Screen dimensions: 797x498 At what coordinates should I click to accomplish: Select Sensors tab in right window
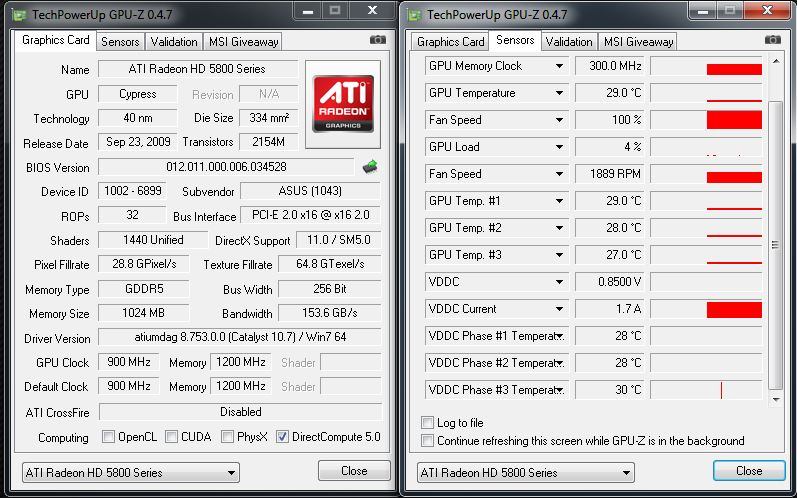click(x=515, y=40)
